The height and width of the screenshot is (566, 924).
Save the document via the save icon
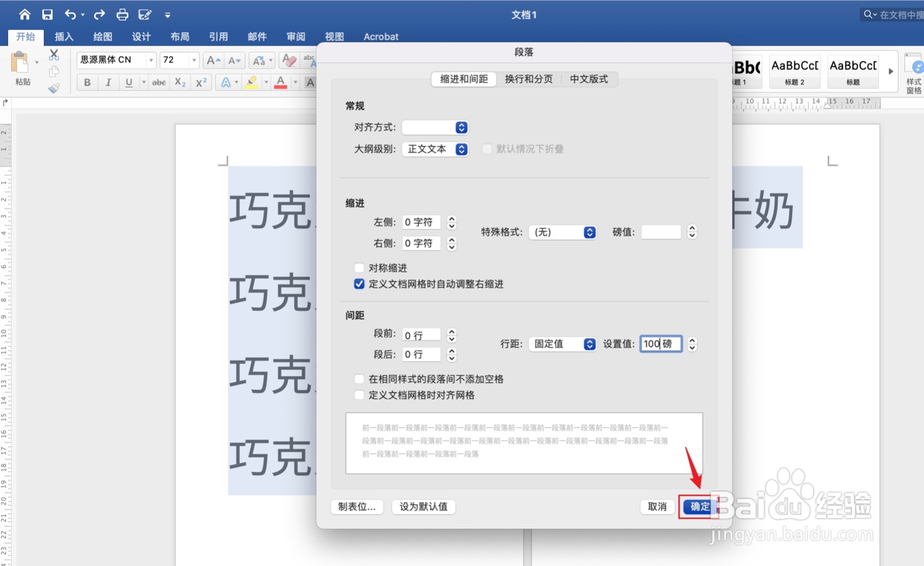(x=48, y=14)
